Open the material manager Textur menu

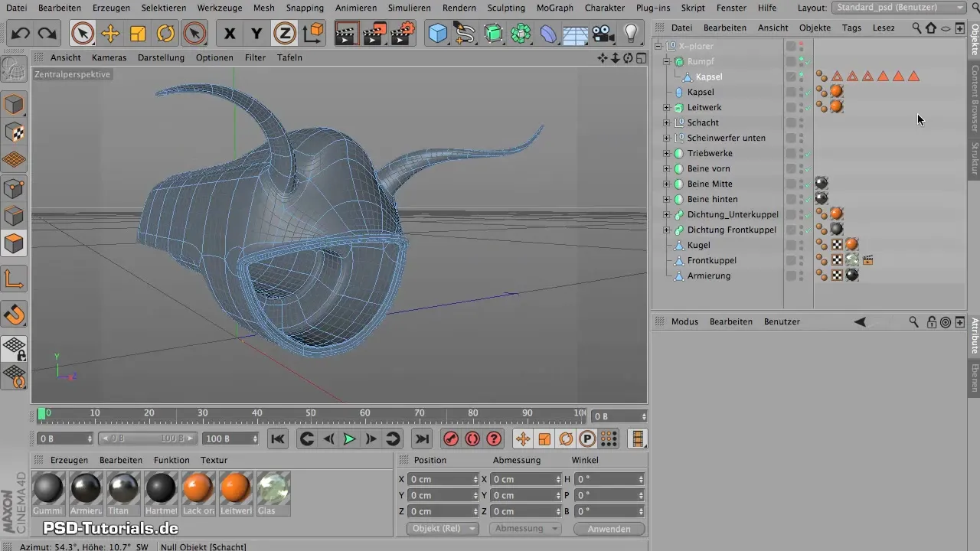(214, 460)
